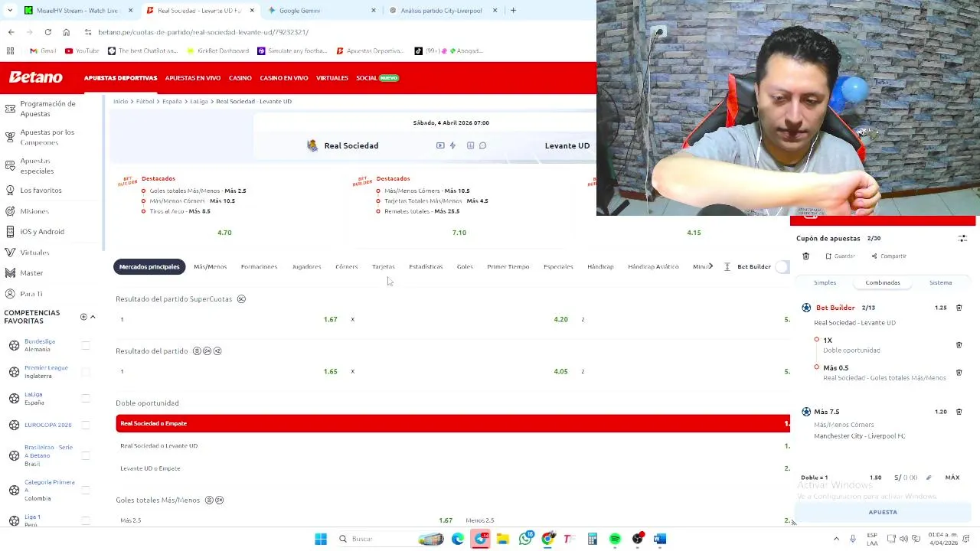The height and width of the screenshot is (551, 980).
Task: Select Levante UD o Empate option
Action: point(452,468)
